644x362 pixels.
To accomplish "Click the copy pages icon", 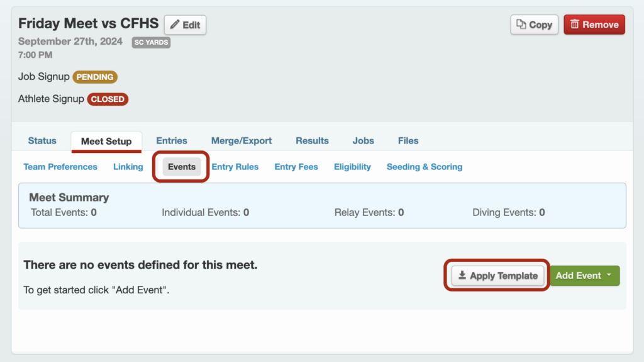I will [x=521, y=25].
